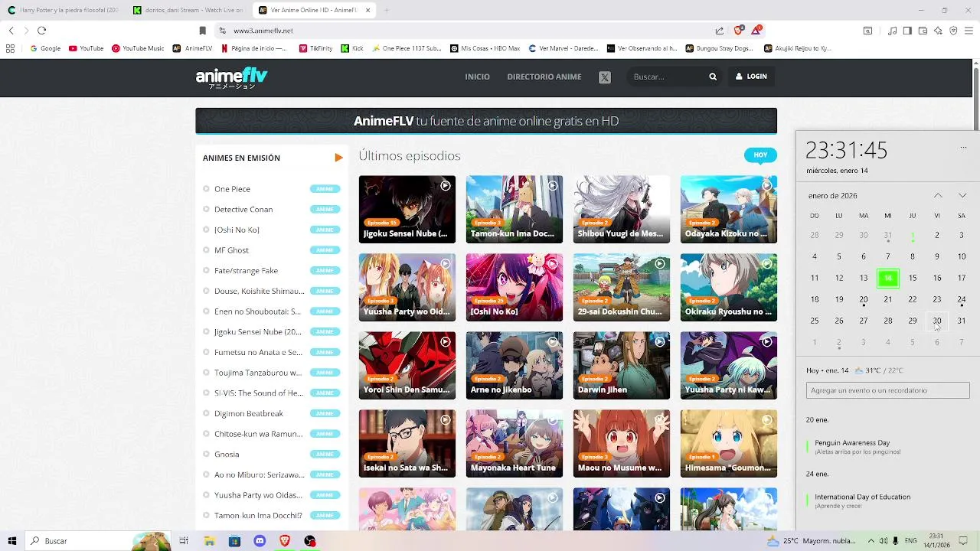Screen dimensions: 980x551
Task: Switch to the doritos_dani Stream tab
Action: click(x=188, y=10)
